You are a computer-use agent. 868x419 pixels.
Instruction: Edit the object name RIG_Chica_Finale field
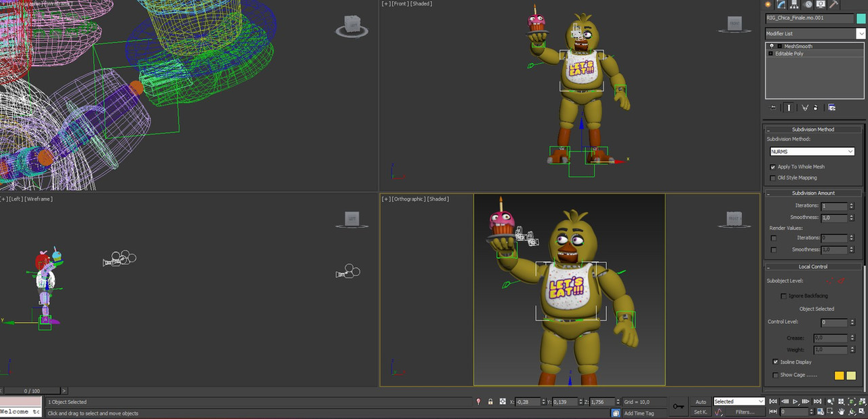pos(810,18)
